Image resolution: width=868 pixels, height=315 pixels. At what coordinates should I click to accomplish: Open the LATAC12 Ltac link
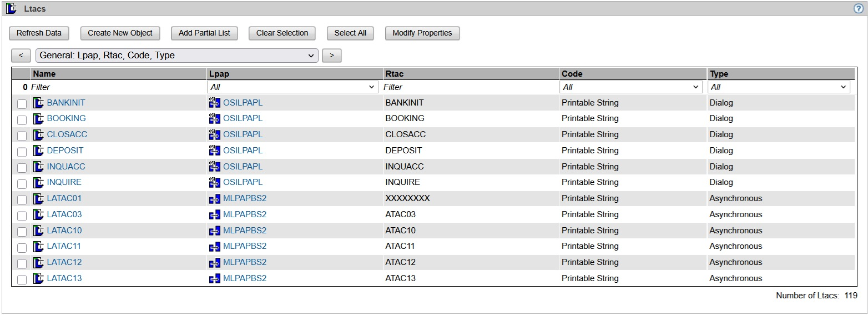pyautogui.click(x=64, y=262)
